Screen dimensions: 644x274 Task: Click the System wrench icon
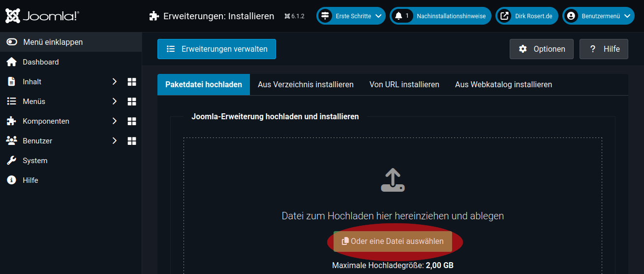11,161
